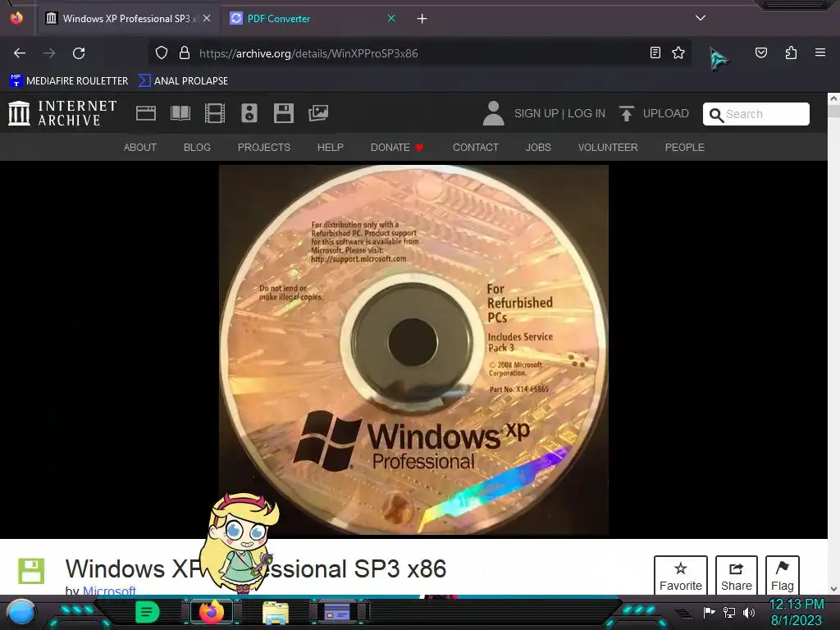This screenshot has height=630, width=840.
Task: Open Internet Archive texts book icon
Action: (180, 113)
